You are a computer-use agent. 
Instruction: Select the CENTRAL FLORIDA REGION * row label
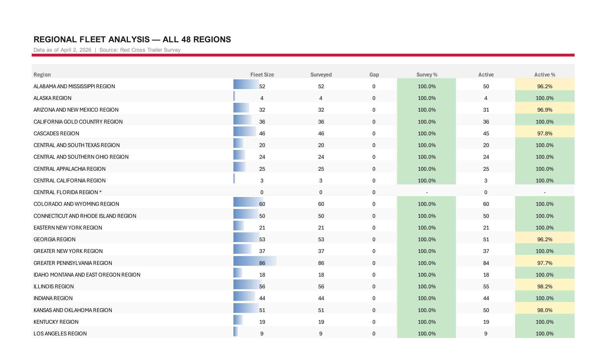[67, 192]
